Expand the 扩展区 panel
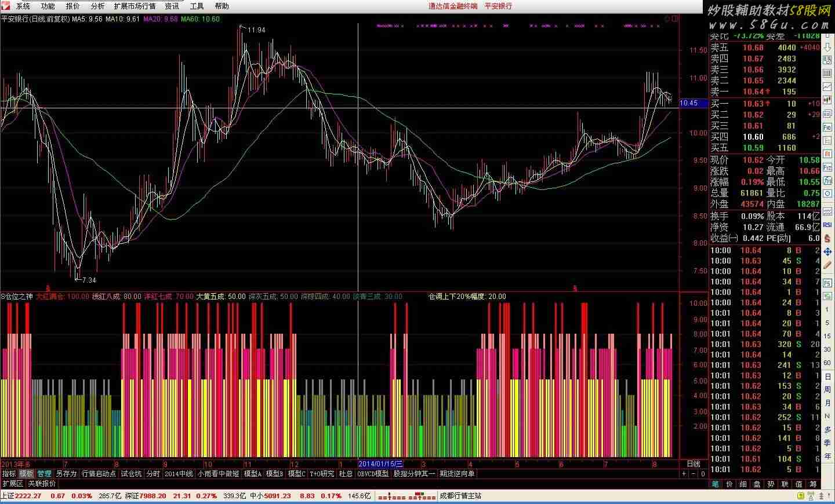The height and width of the screenshot is (504, 835). (x=12, y=484)
